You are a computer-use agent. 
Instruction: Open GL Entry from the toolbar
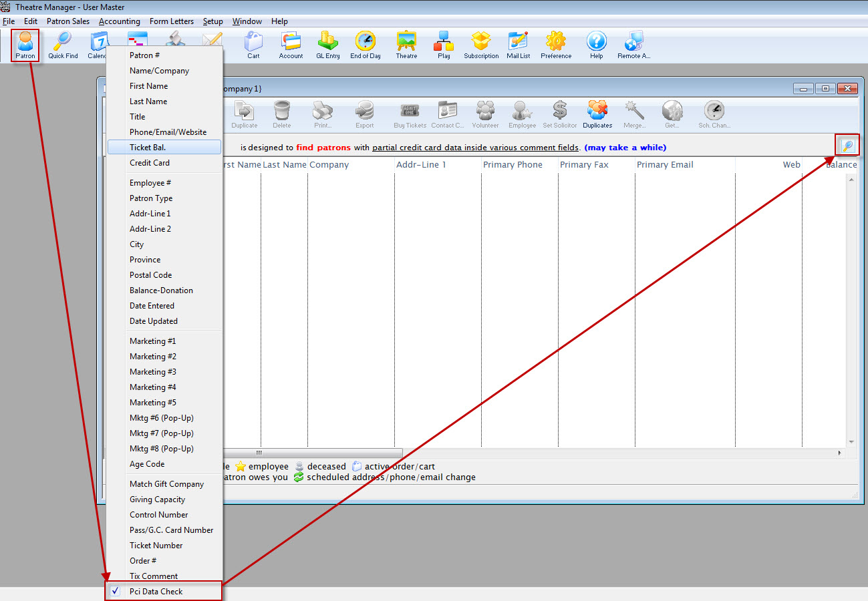click(x=328, y=45)
